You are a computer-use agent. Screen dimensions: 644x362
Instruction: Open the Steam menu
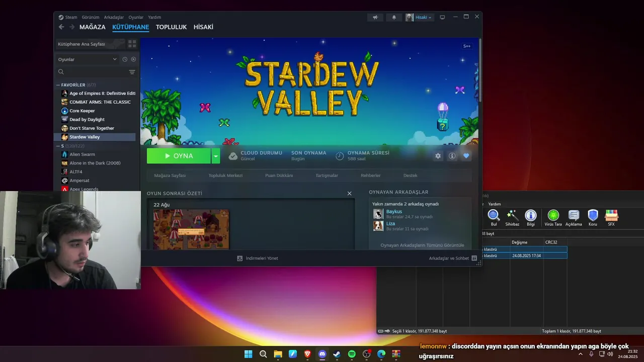pos(68,17)
